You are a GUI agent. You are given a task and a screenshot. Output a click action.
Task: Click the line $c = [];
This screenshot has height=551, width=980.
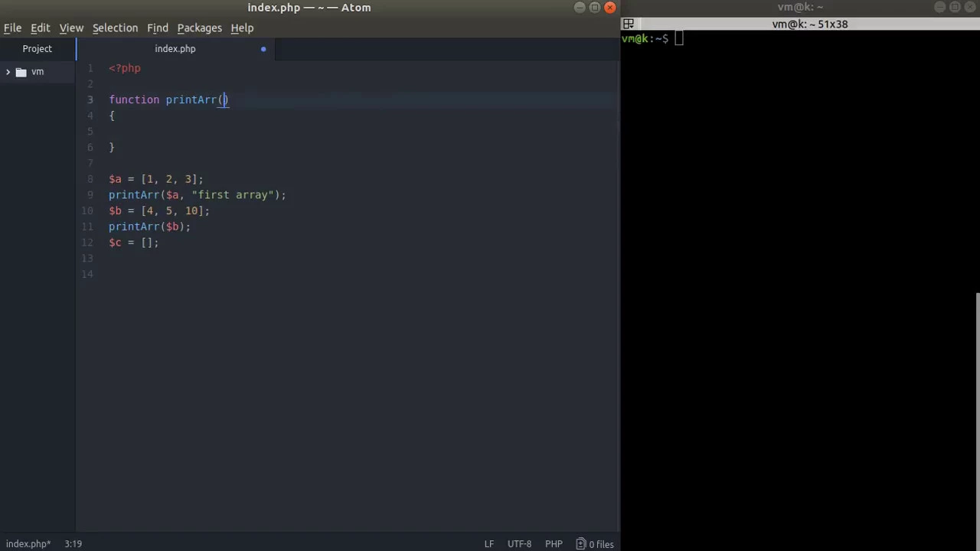click(x=134, y=243)
